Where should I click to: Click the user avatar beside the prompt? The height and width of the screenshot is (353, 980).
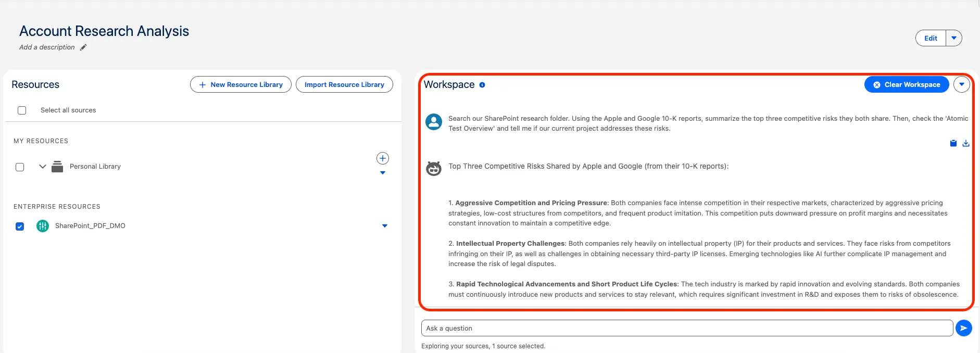pyautogui.click(x=434, y=122)
